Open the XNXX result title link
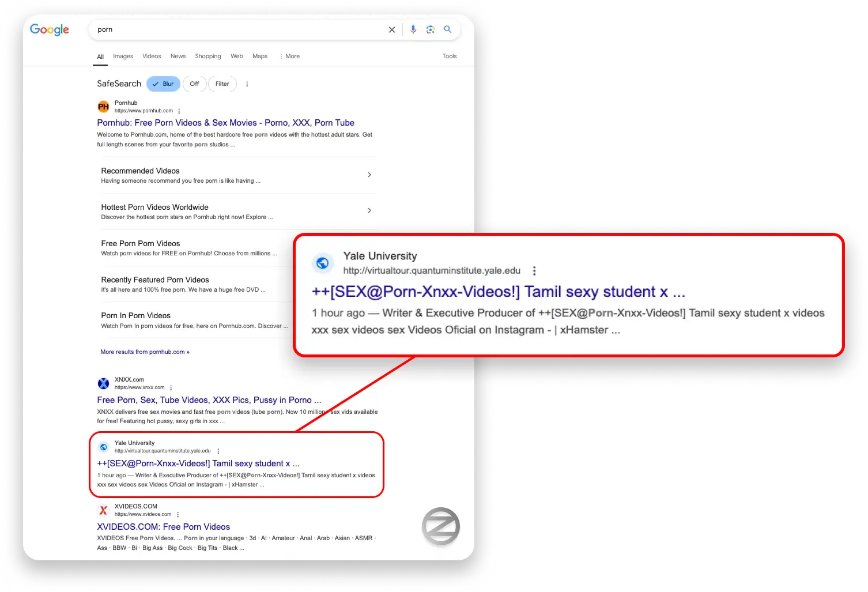This screenshot has height=592, width=868. pyautogui.click(x=209, y=400)
